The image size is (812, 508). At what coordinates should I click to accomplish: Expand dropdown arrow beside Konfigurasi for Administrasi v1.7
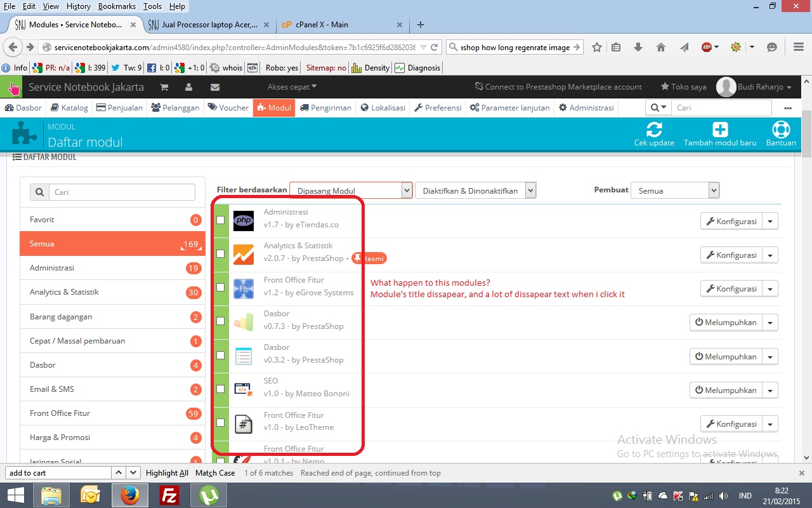tap(770, 221)
